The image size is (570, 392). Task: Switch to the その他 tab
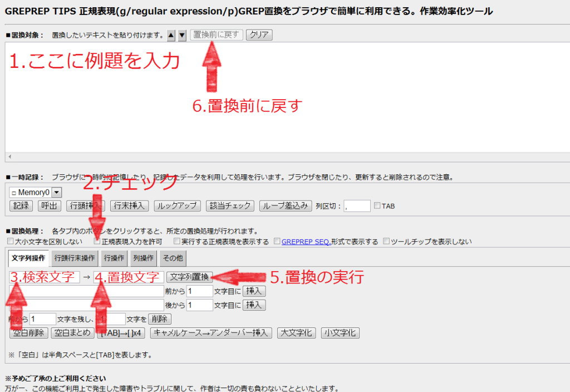tap(172, 258)
